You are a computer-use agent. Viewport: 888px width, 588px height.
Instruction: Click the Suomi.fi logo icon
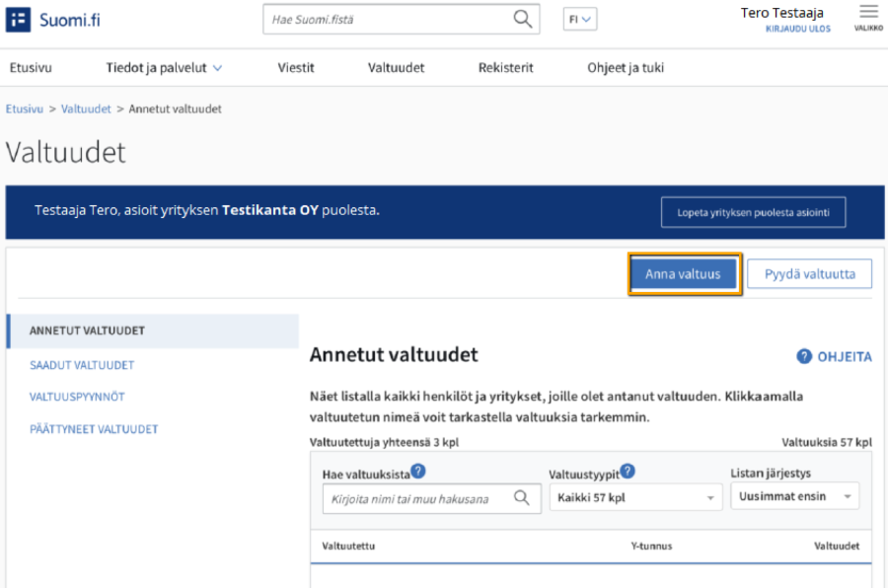click(x=19, y=20)
